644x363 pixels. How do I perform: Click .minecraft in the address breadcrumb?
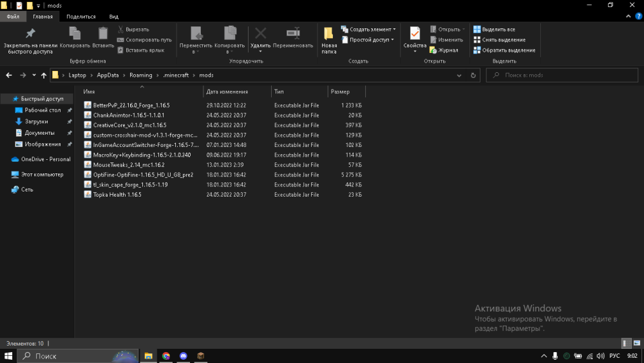176,75
